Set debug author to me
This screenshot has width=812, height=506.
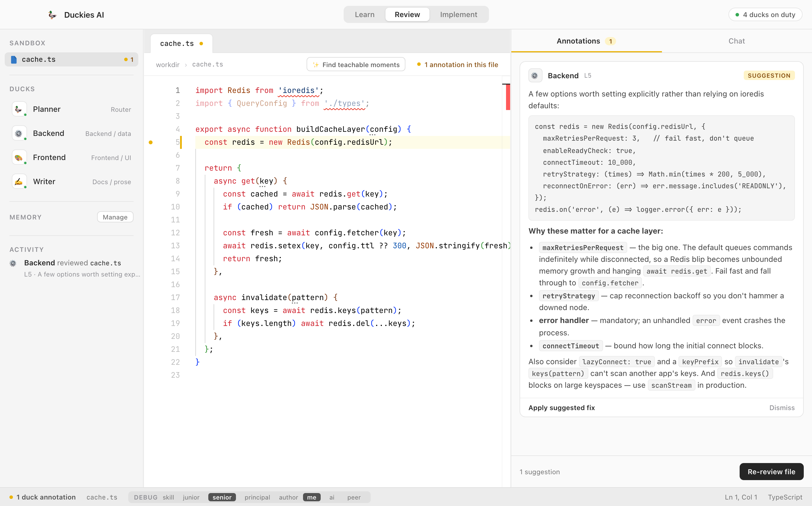[312, 497]
